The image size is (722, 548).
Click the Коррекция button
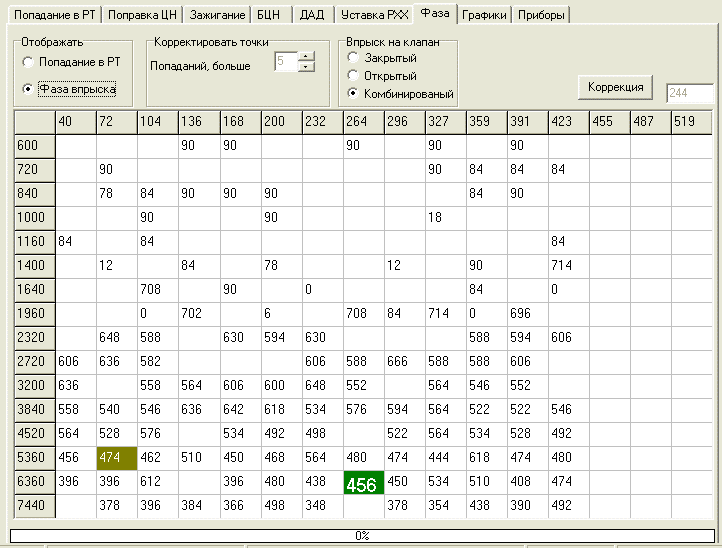[x=615, y=87]
